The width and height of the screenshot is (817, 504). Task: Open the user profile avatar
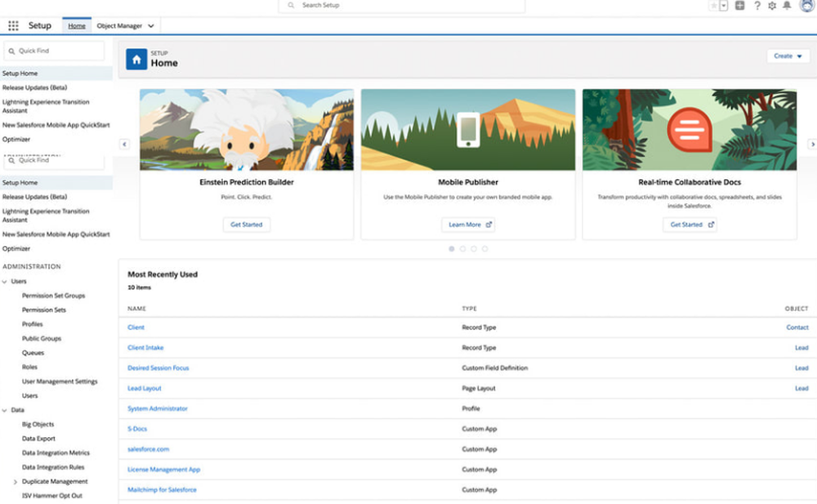[807, 5]
